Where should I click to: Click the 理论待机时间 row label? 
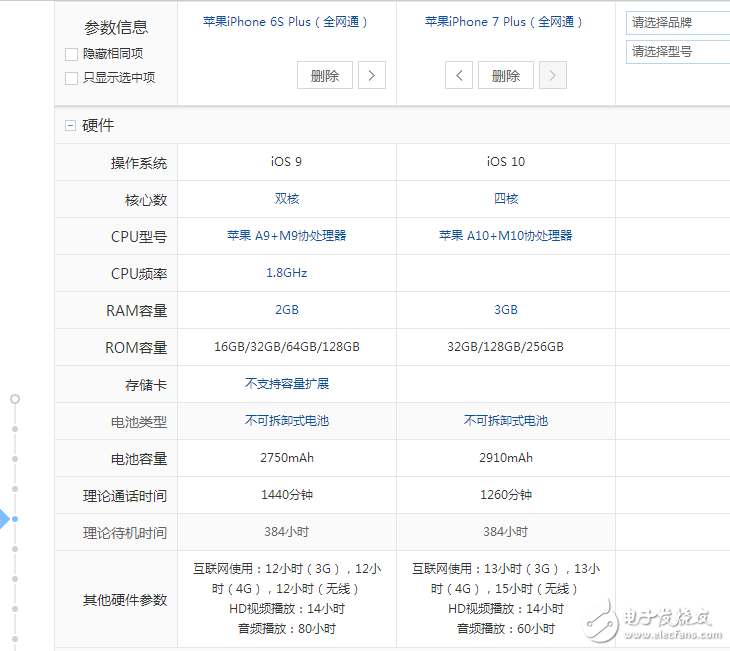[125, 533]
